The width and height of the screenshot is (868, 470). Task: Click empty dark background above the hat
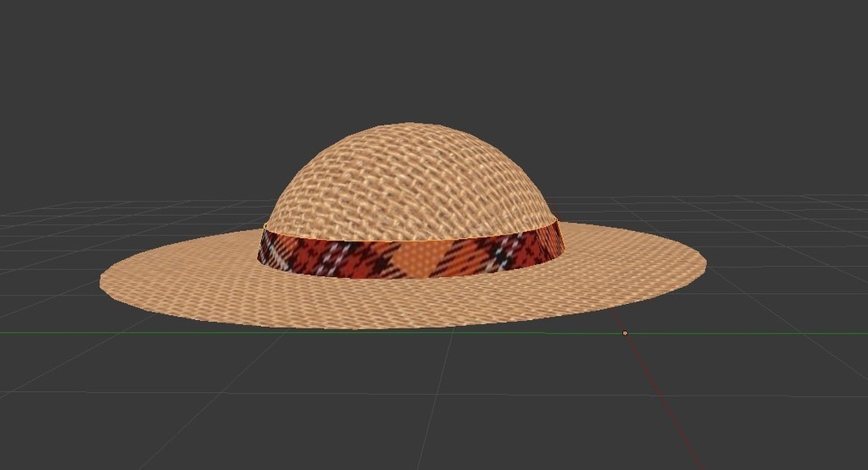pos(424,59)
